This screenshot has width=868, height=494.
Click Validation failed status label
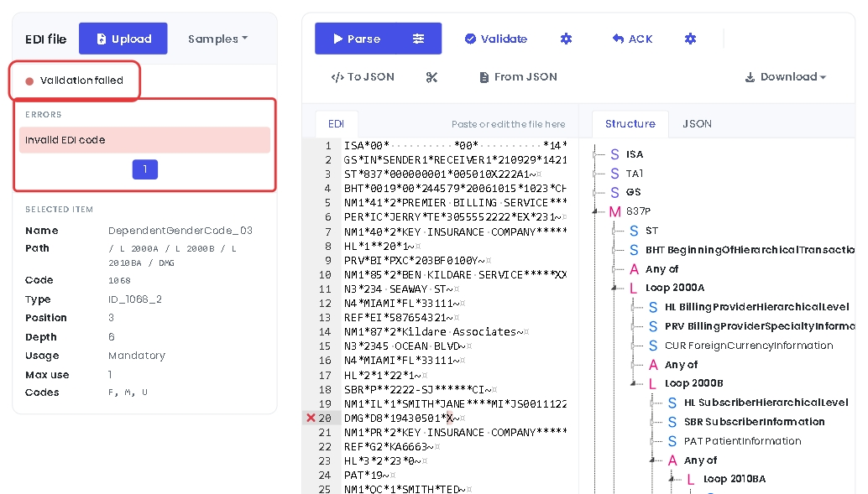pyautogui.click(x=81, y=81)
